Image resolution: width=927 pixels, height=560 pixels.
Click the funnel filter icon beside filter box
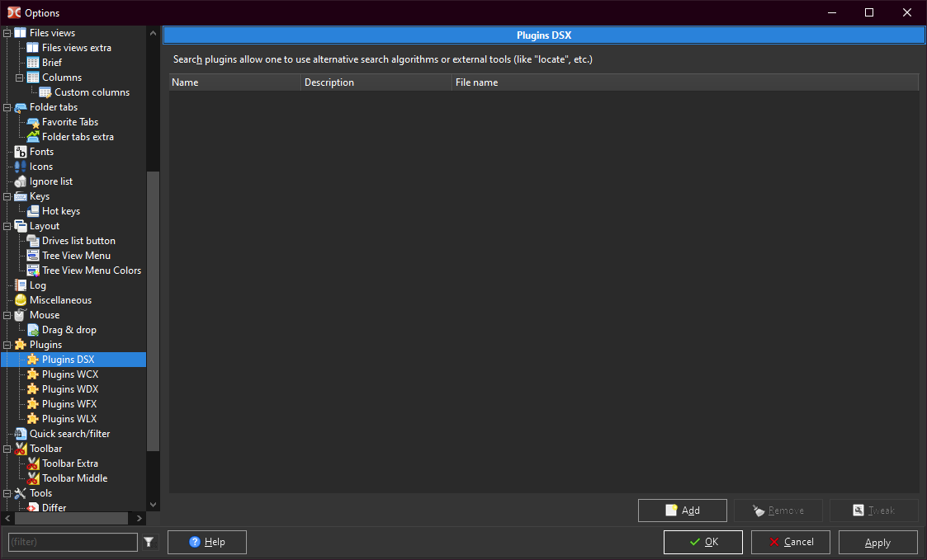click(149, 542)
